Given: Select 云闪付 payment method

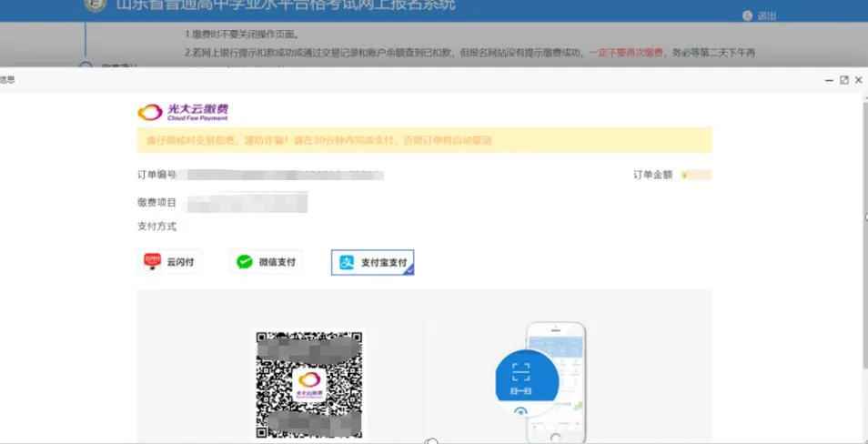Looking at the screenshot, I should click(169, 262).
